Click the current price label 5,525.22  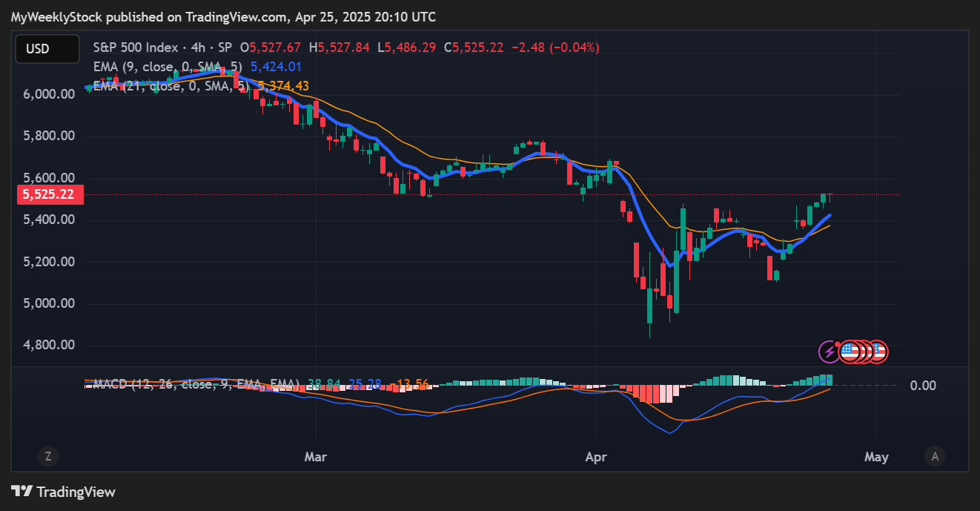pyautogui.click(x=50, y=195)
